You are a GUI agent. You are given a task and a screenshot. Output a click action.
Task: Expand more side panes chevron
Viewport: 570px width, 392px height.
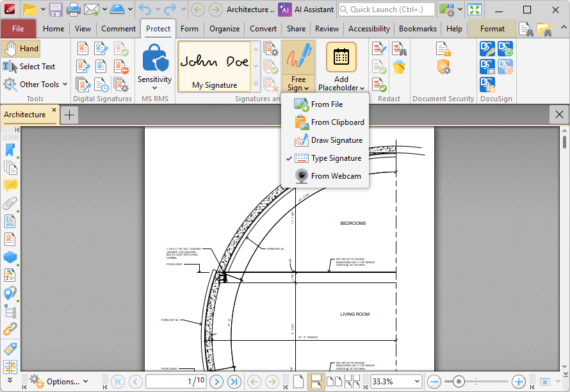click(10, 380)
